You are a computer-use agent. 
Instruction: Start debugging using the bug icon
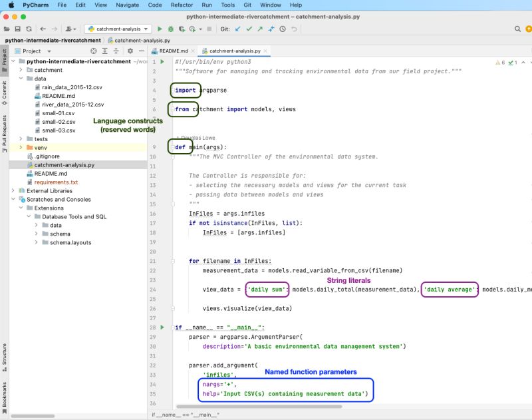(x=171, y=29)
